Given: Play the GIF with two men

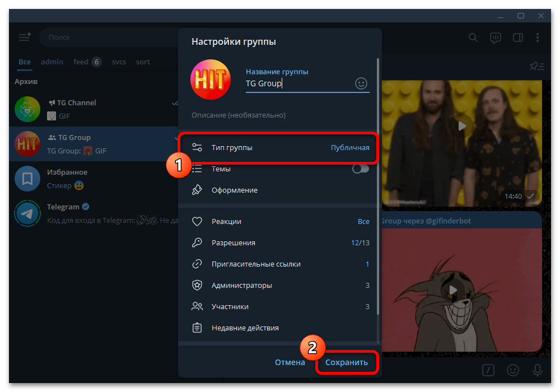Looking at the screenshot, I should click(x=462, y=125).
